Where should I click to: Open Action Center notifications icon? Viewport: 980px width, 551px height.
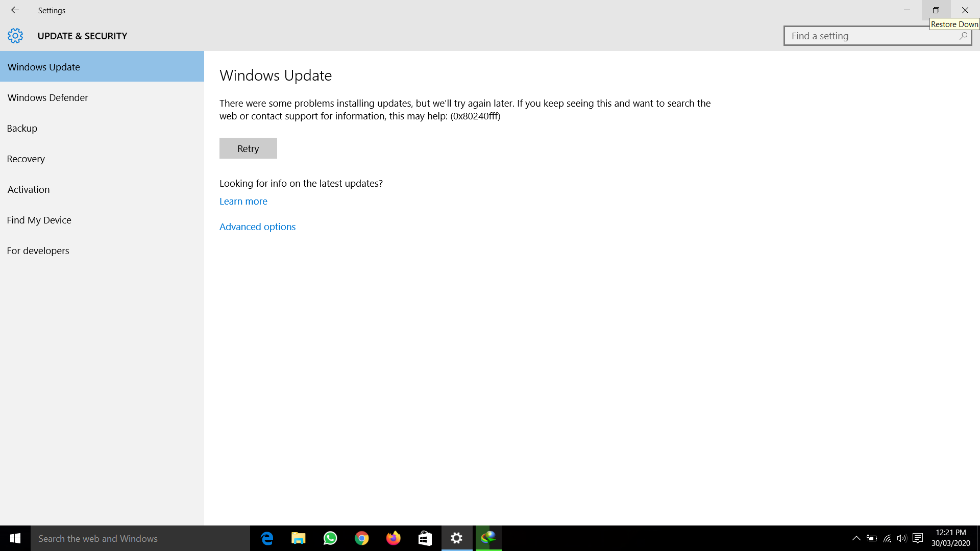tap(918, 538)
